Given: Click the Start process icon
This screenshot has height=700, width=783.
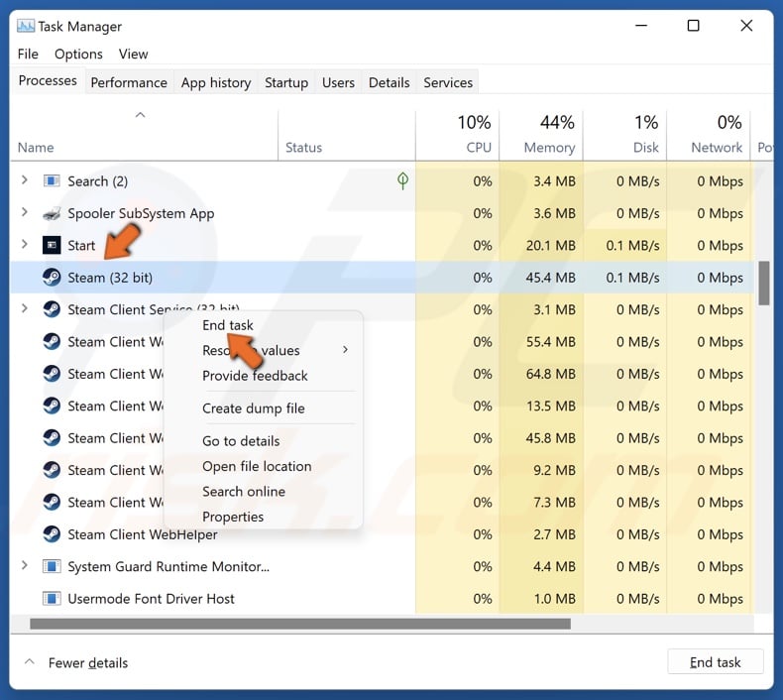Looking at the screenshot, I should click(x=52, y=245).
